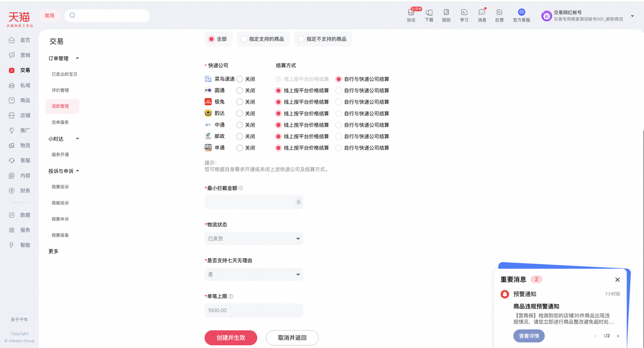Select the 物流 sidebar icon
The height and width of the screenshot is (348, 644).
[x=14, y=145]
